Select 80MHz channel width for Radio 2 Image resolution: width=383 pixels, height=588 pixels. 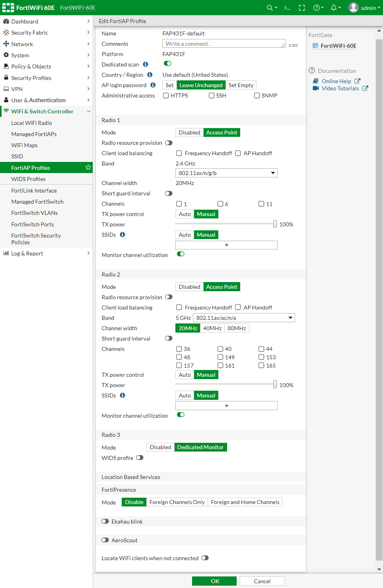(x=237, y=328)
